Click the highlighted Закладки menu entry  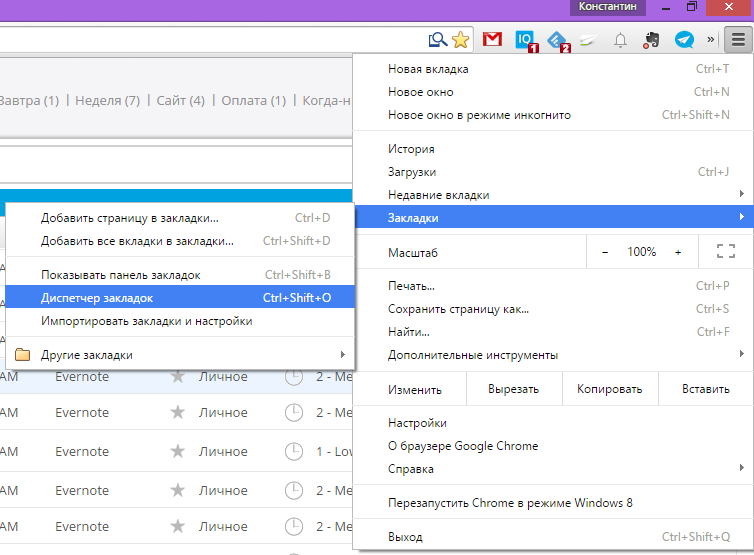pyautogui.click(x=553, y=217)
